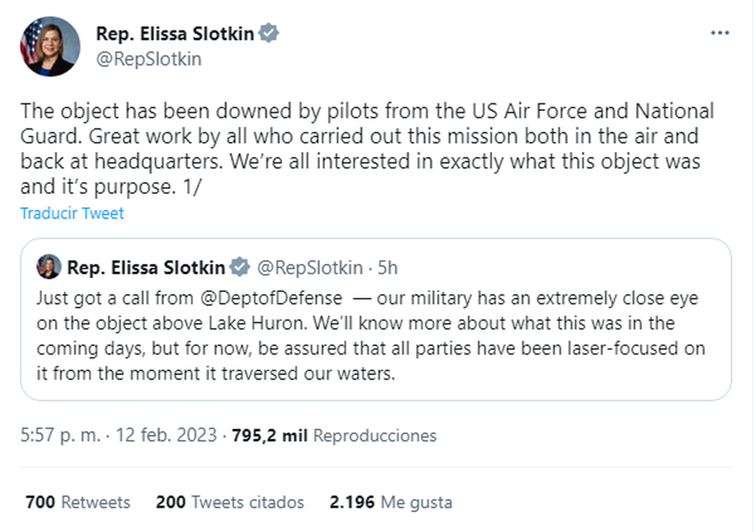Viewport: 756px width, 532px height.
Task: Click the verified badge in the quoted tweet
Action: point(239,268)
